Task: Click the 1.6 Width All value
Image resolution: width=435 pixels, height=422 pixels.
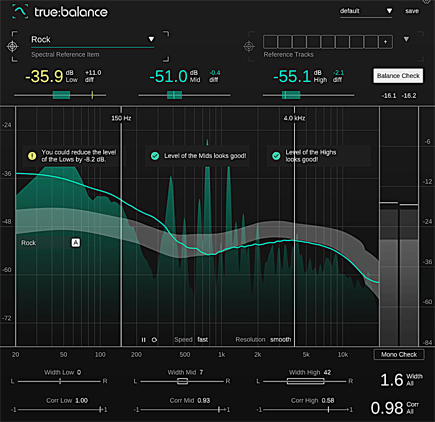Action: click(x=392, y=380)
